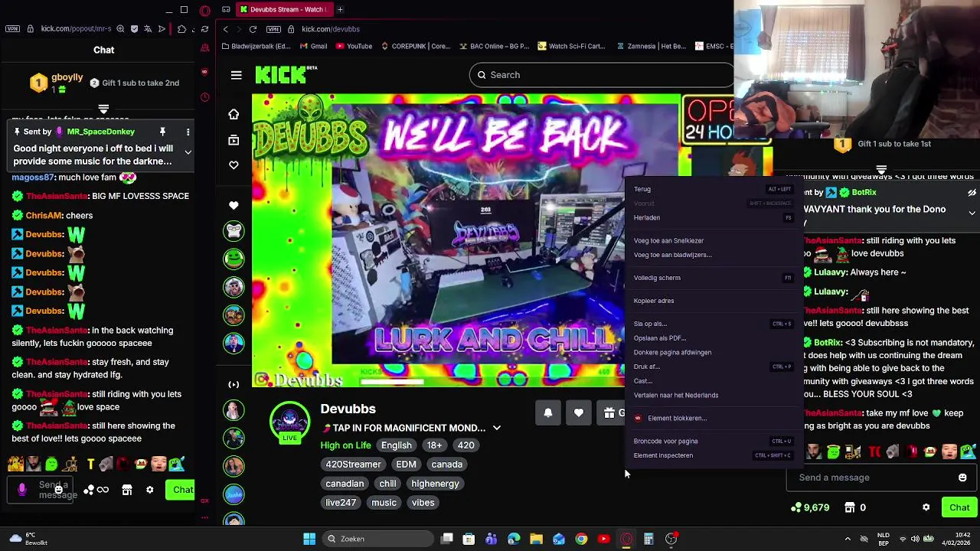Open the Kick hamburger menu
Image resolution: width=980 pixels, height=551 pixels.
tap(236, 75)
